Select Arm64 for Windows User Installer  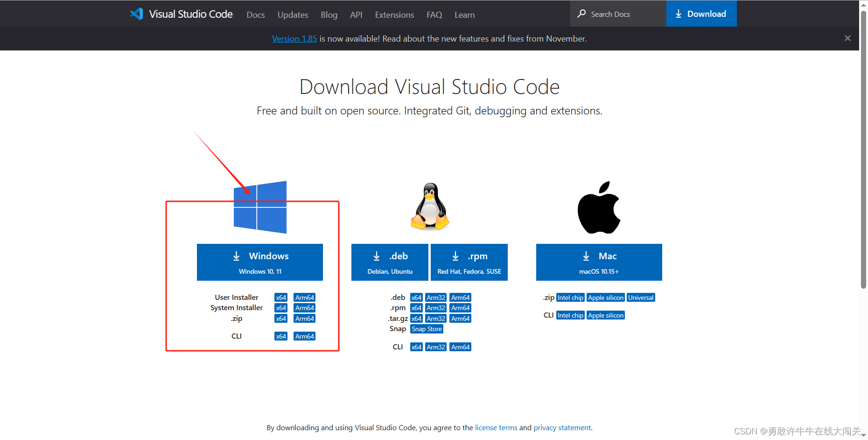pos(305,298)
